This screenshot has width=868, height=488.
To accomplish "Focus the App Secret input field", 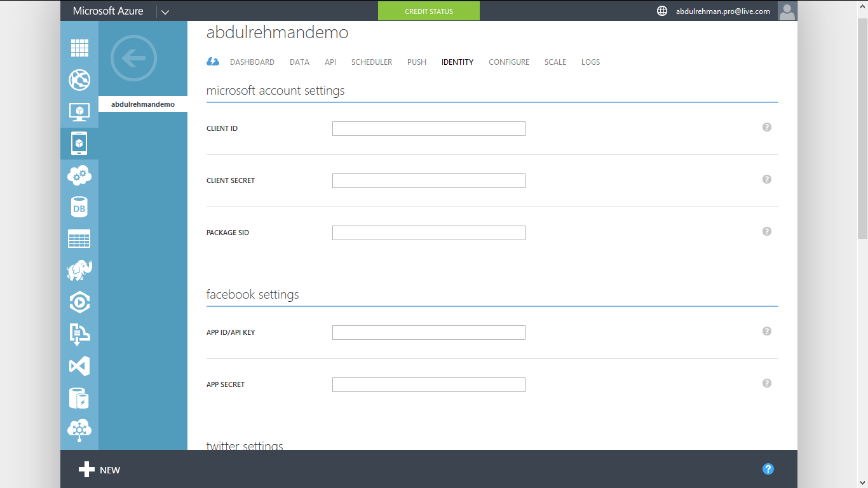I will 429,384.
